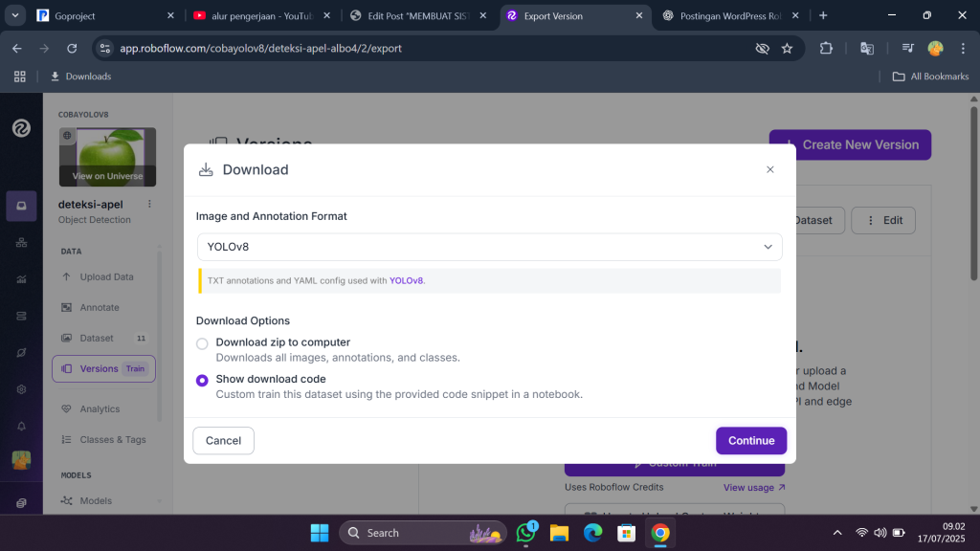Expand the Chrome tab search chevron

pyautogui.click(x=13, y=15)
